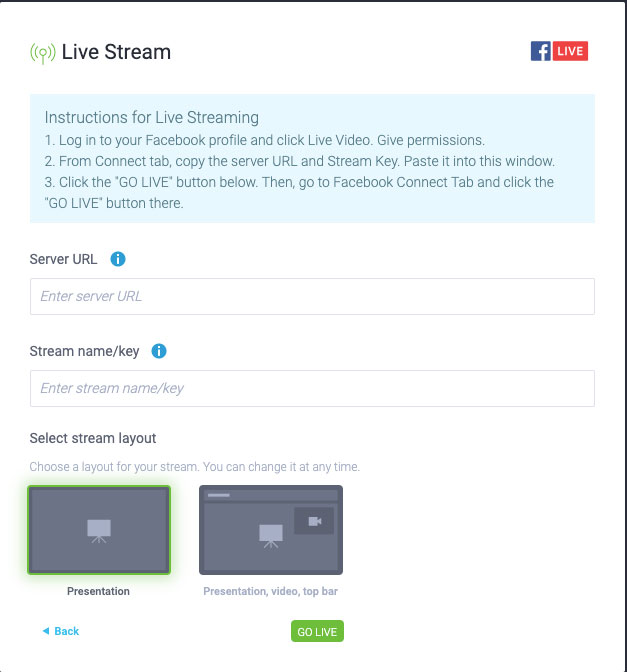The height and width of the screenshot is (672, 627).
Task: Click the green broadcast antenna icon
Action: click(42, 53)
